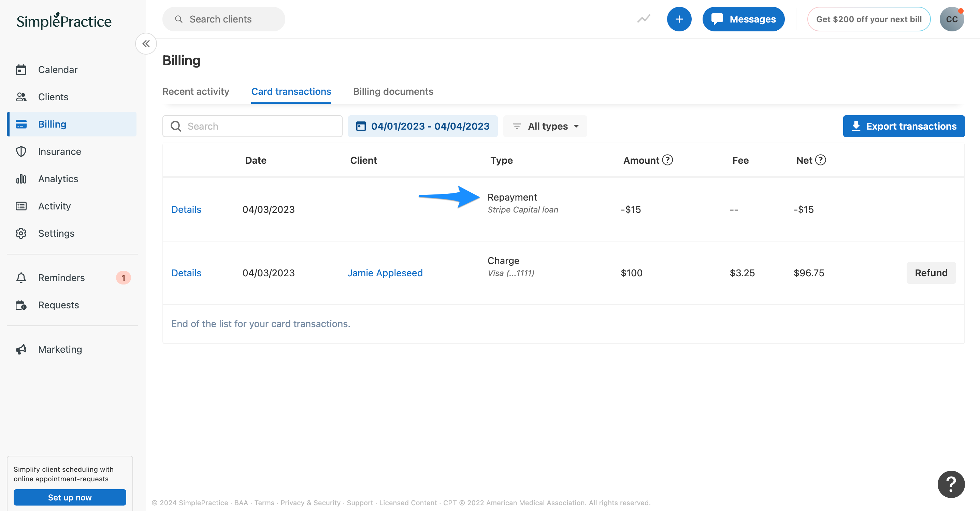
Task: Go to Calendar in the sidebar
Action: pos(72,70)
